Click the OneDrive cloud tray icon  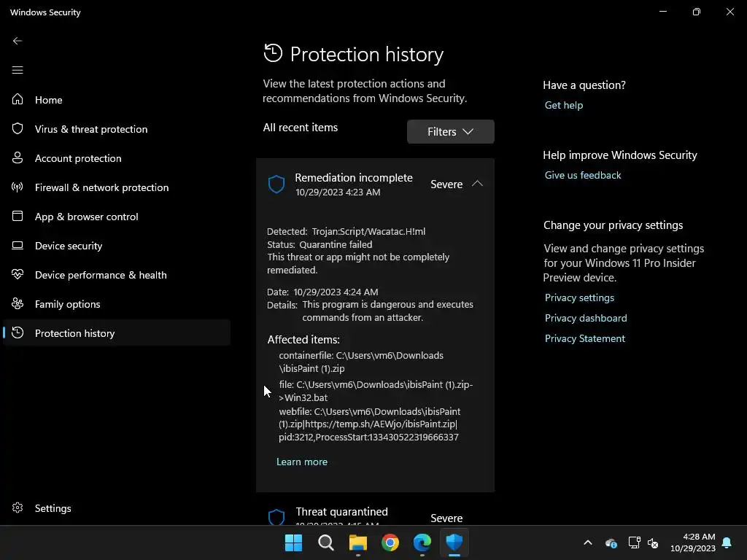[611, 542]
